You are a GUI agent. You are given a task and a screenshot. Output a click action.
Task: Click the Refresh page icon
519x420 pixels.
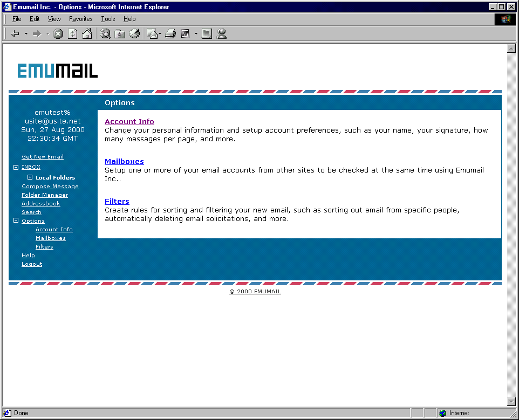click(x=72, y=34)
